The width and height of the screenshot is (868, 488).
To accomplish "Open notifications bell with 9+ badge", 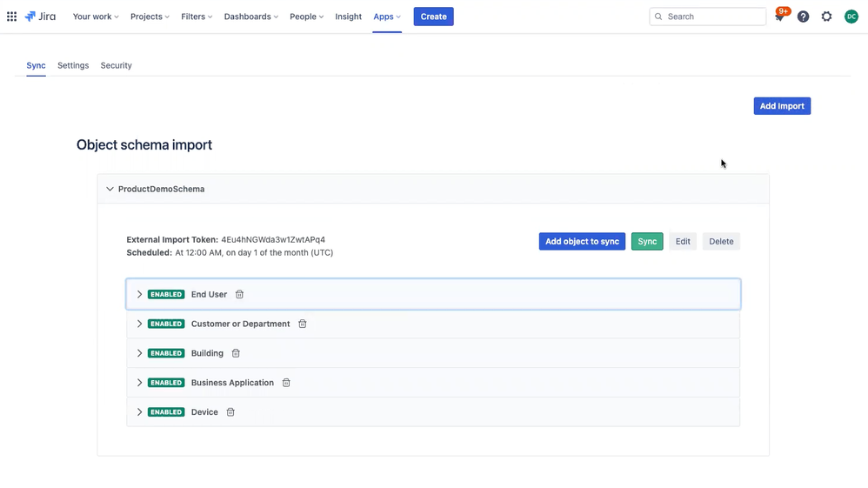I will click(x=780, y=17).
